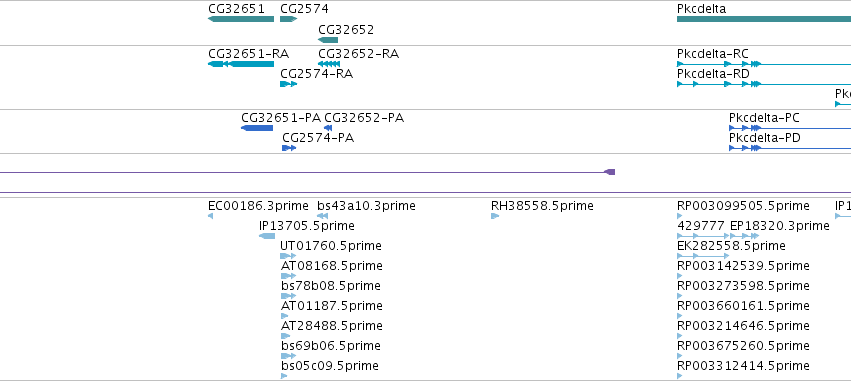The width and height of the screenshot is (851, 381).
Task: Select the IP13705.5prime EST glyph
Action: pyautogui.click(x=267, y=236)
